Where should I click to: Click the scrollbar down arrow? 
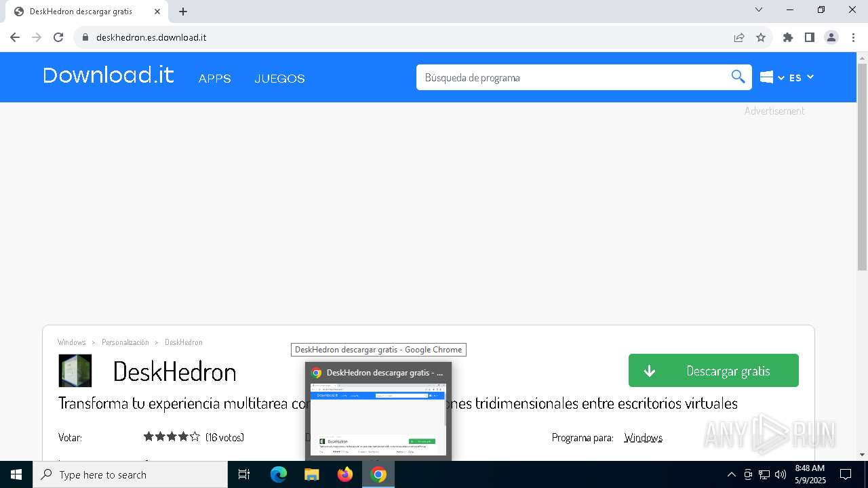pos(862,455)
